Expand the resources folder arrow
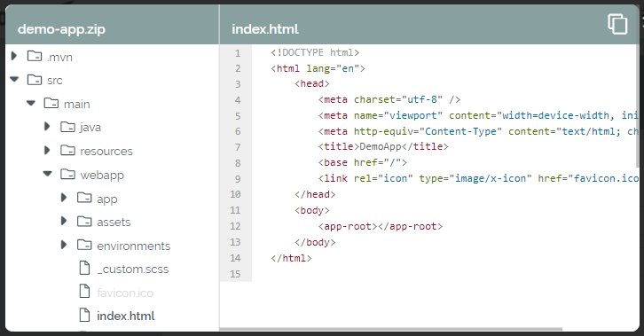The image size is (644, 336). tap(47, 151)
